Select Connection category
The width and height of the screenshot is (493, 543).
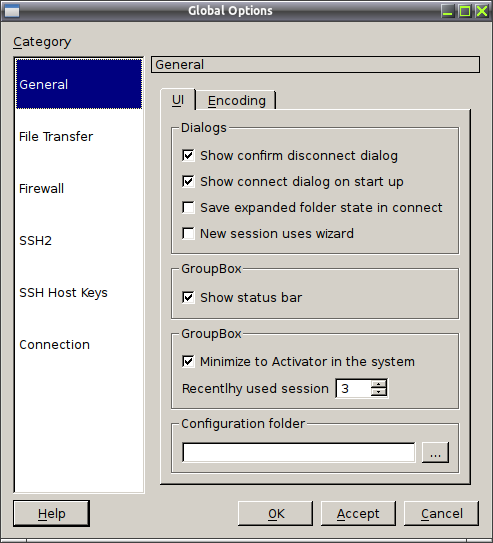coord(79,345)
